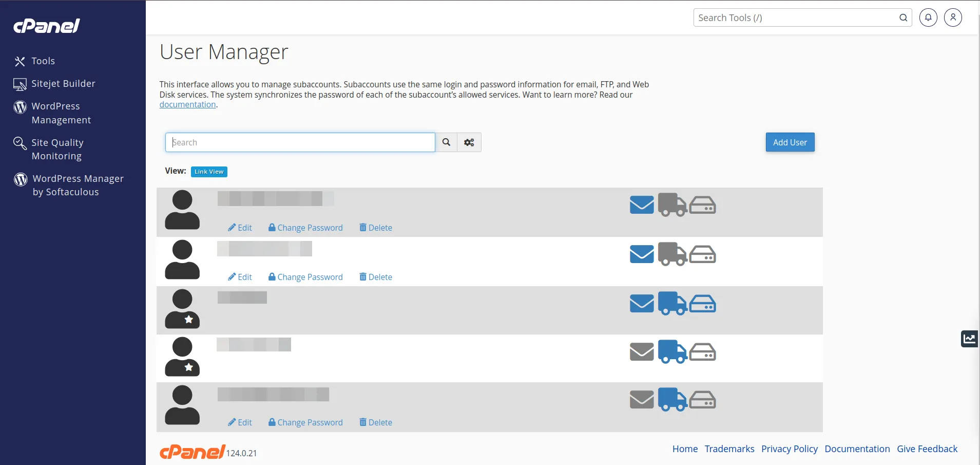Image resolution: width=980 pixels, height=465 pixels.
Task: Click the first user's email envelope icon
Action: 642,204
